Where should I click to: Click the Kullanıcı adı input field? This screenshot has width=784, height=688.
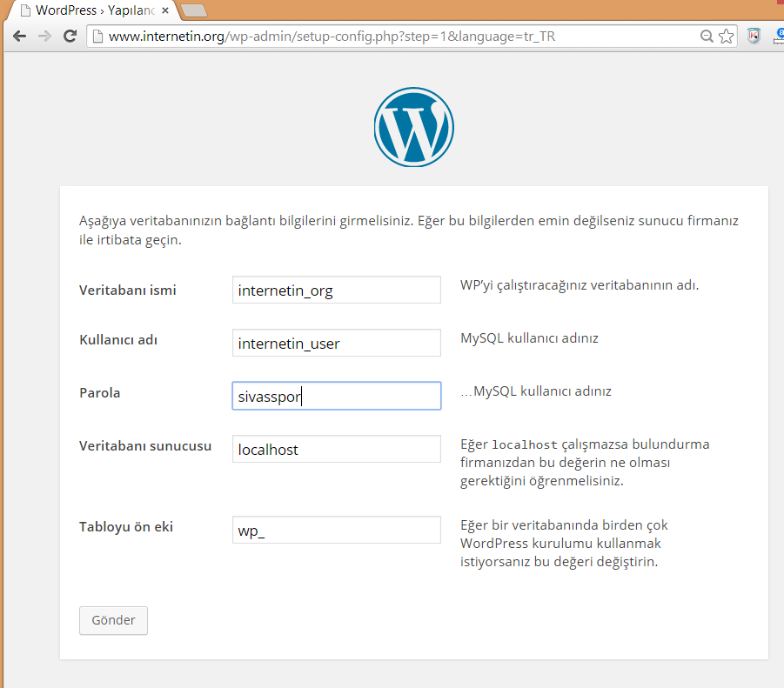click(337, 343)
